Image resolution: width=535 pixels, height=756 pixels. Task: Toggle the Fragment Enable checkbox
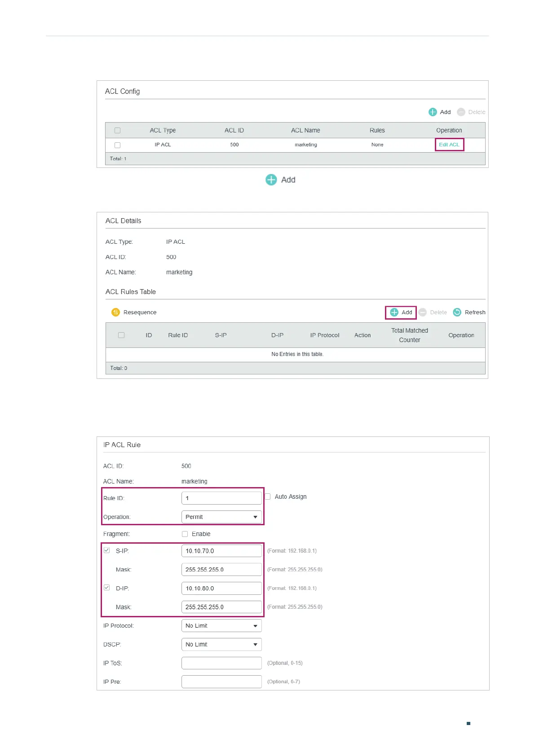[185, 534]
